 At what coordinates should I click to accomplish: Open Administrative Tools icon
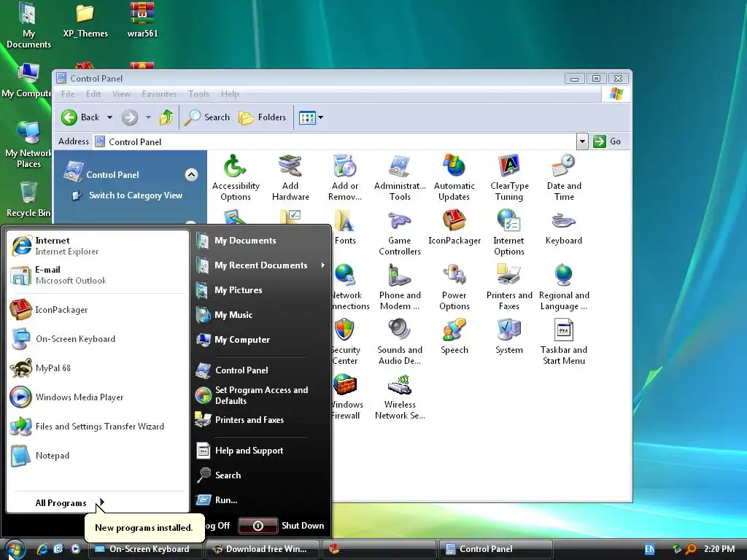click(x=399, y=177)
